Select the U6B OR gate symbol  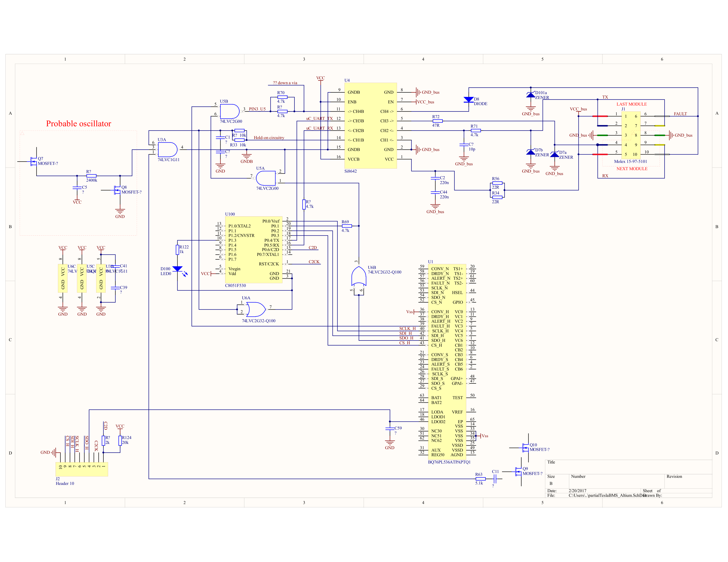(359, 277)
